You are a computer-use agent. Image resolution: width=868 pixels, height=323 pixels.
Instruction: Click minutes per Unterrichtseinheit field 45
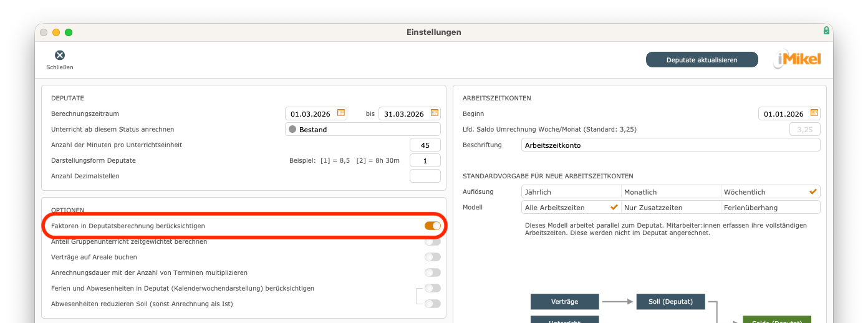point(425,145)
